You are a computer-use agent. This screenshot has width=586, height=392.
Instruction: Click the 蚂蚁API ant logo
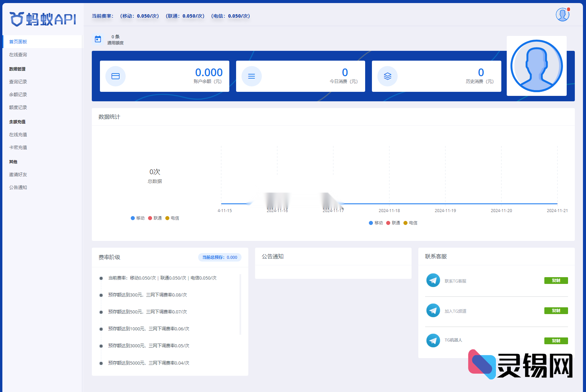tap(17, 19)
